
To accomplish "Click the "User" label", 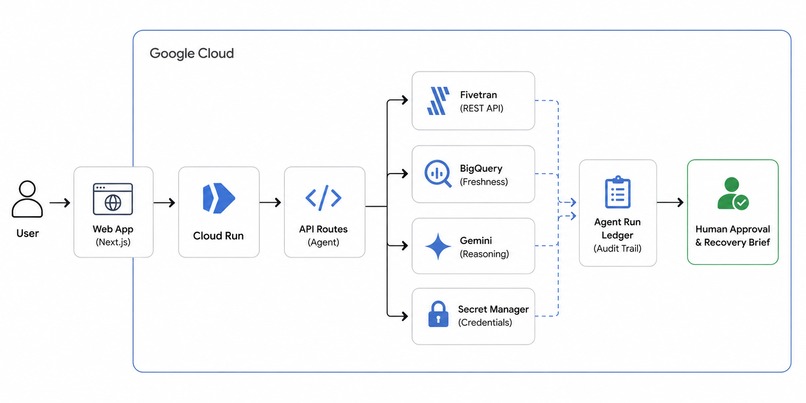I will point(27,233).
